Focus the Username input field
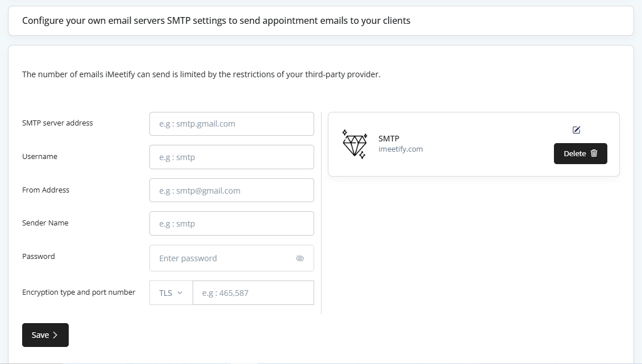642x364 pixels. click(231, 157)
